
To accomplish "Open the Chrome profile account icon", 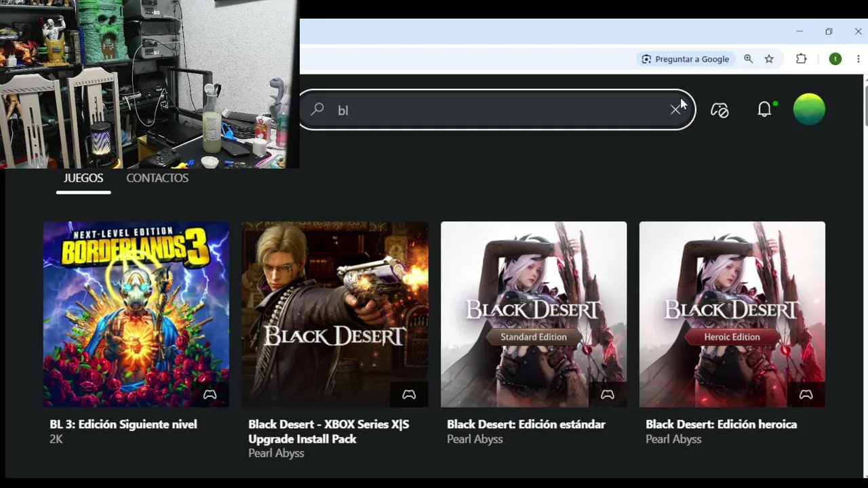I will point(835,59).
